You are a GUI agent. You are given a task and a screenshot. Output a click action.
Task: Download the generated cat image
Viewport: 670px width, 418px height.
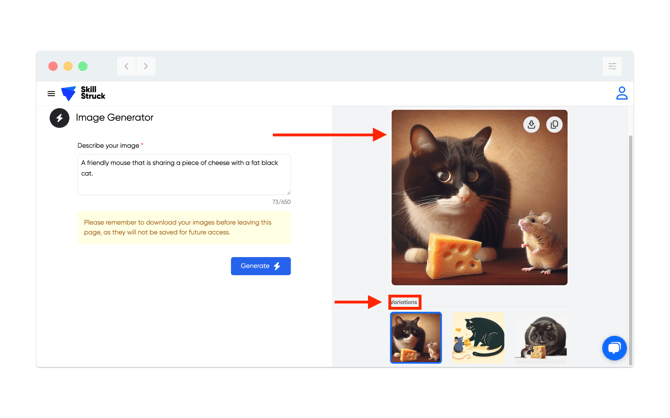tap(531, 125)
